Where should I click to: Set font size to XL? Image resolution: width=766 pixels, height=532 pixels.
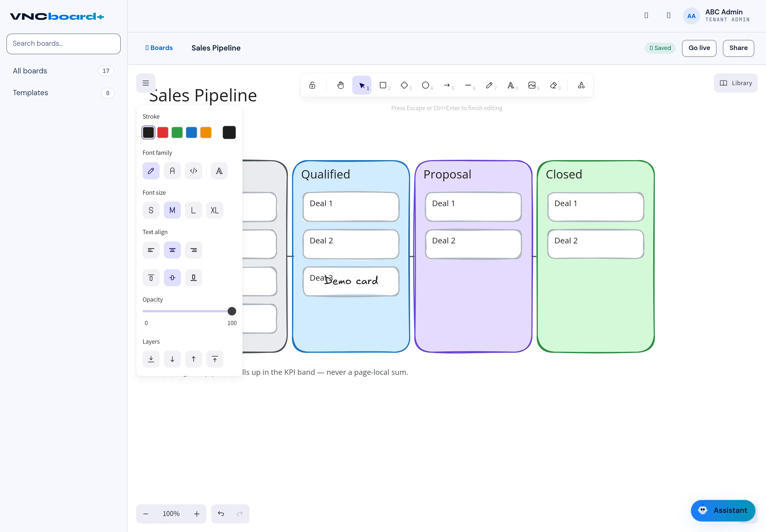click(x=215, y=210)
